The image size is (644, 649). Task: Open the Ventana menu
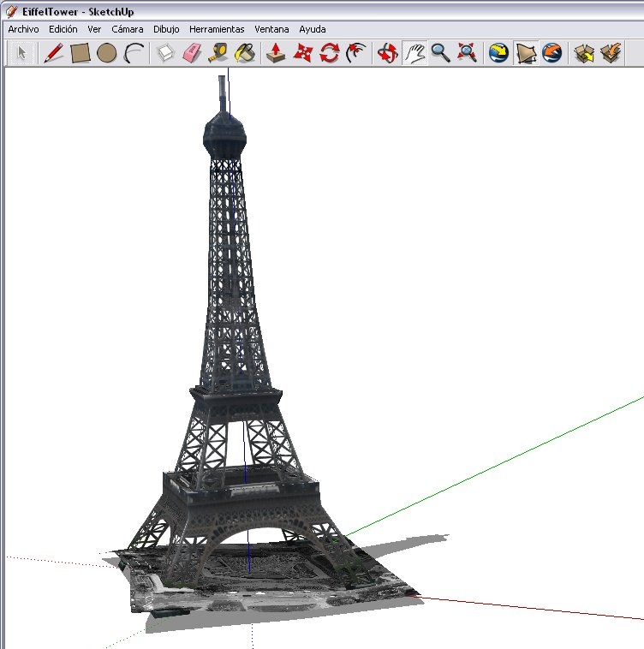click(271, 29)
